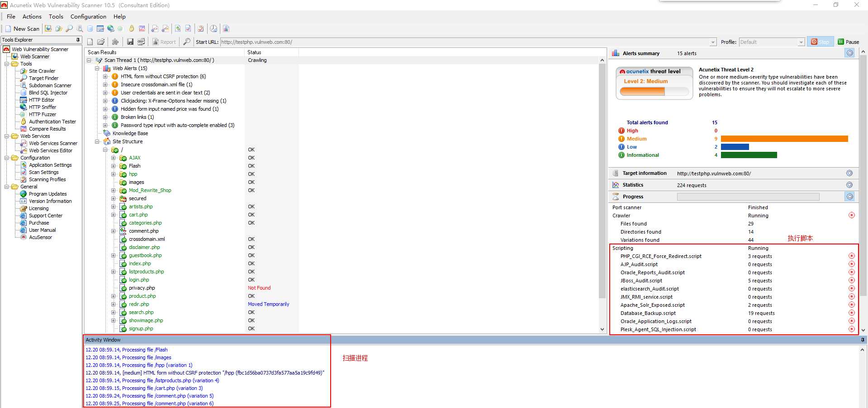This screenshot has height=408, width=868.
Task: Open Web Services Scanner toolbar icon
Action: pos(155,28)
